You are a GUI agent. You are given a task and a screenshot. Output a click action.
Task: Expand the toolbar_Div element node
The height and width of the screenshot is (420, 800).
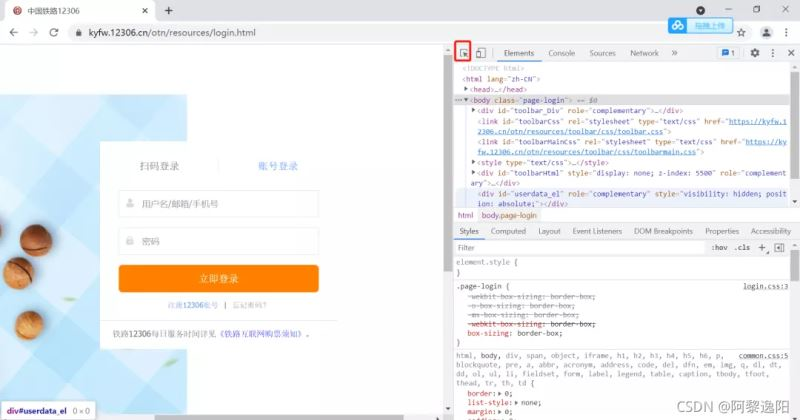[473, 110]
